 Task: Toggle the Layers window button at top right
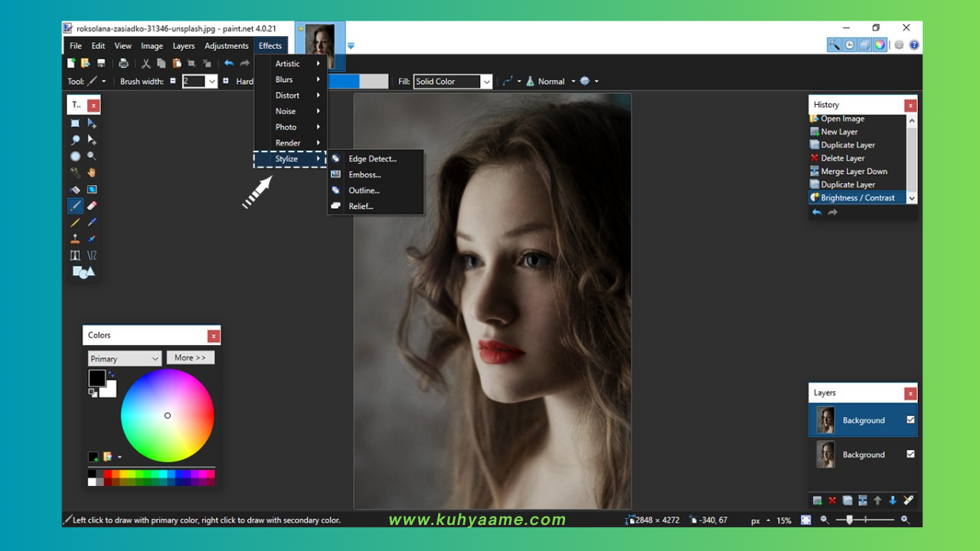coord(864,45)
